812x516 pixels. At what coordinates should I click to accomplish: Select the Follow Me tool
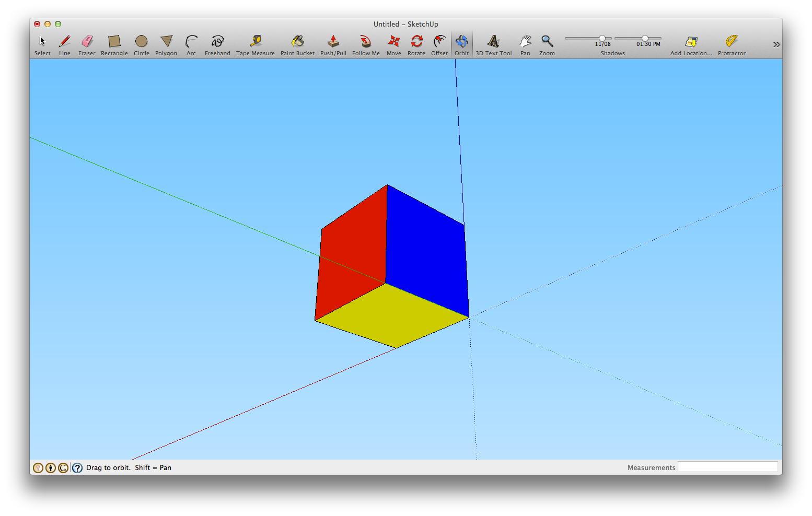(x=365, y=42)
